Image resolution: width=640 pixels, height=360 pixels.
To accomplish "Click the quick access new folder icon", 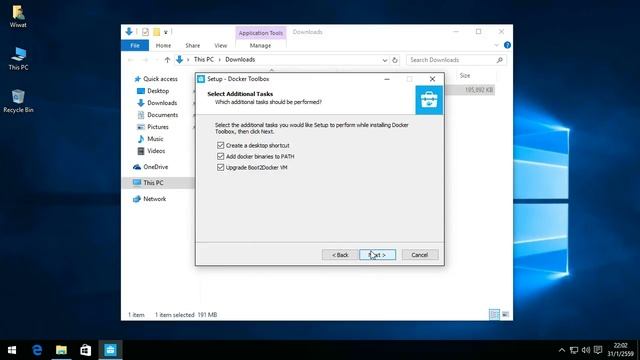I will tap(156, 32).
